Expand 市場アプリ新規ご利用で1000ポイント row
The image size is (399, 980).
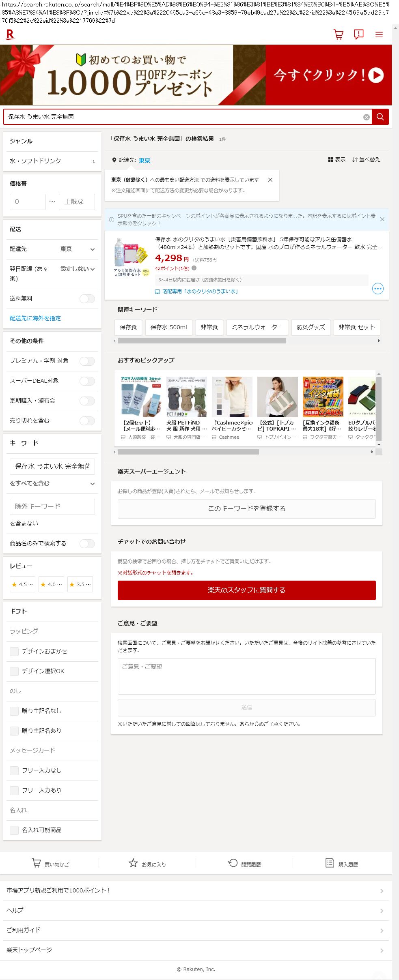[196, 890]
